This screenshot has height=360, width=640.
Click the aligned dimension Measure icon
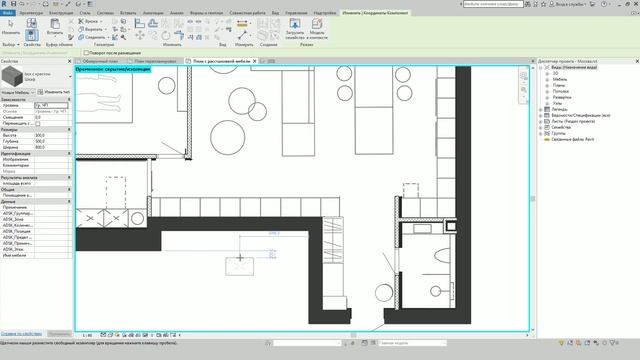[x=242, y=23]
